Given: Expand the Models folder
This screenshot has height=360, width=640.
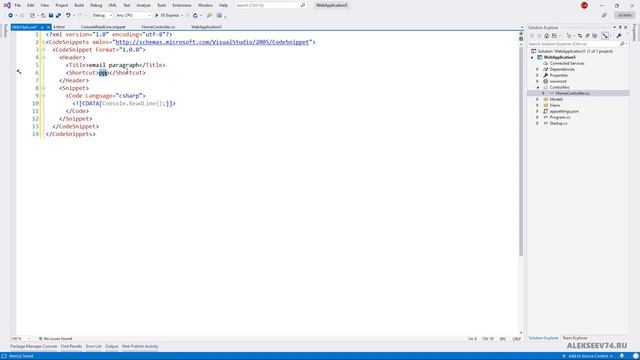Looking at the screenshot, I should coord(538,99).
